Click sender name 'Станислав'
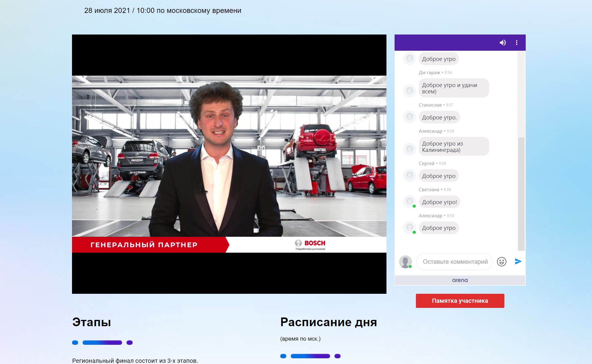The width and height of the screenshot is (592, 364). point(430,105)
